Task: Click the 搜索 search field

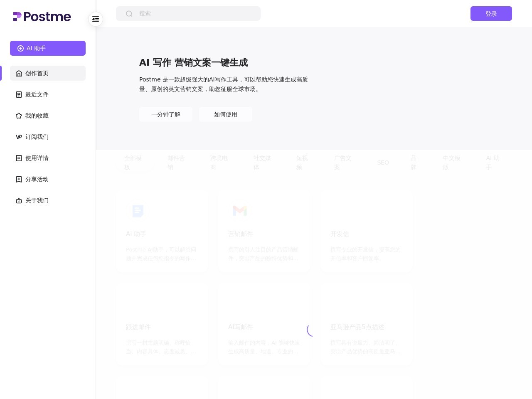Action: click(188, 13)
